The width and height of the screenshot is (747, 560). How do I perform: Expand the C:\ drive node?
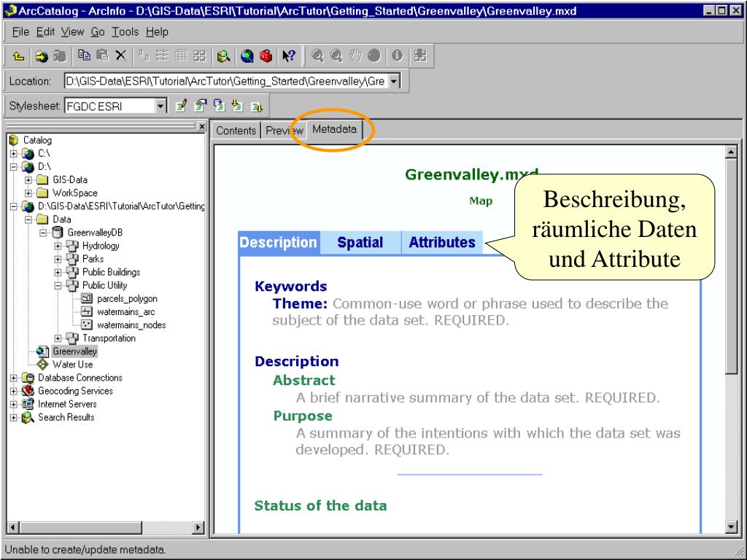(x=13, y=154)
